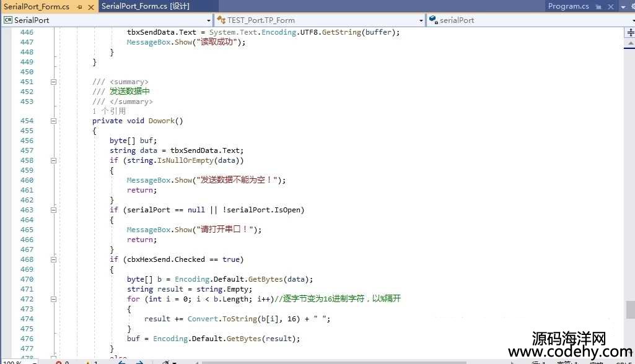
Task: Click the return statement on line 466
Action: (x=142, y=240)
